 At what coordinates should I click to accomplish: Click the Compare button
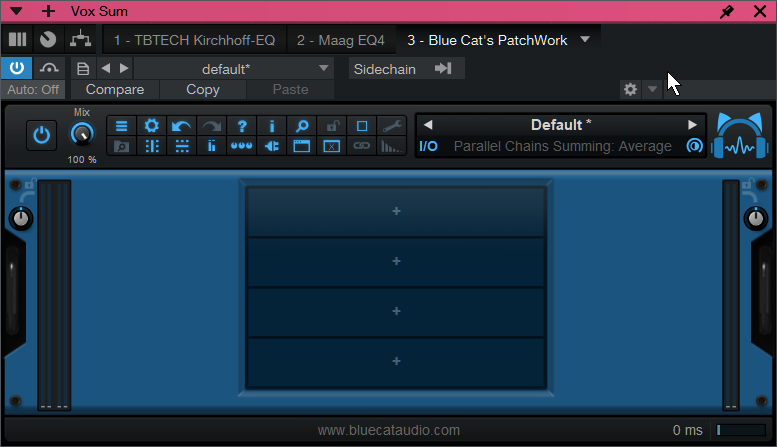coord(115,90)
